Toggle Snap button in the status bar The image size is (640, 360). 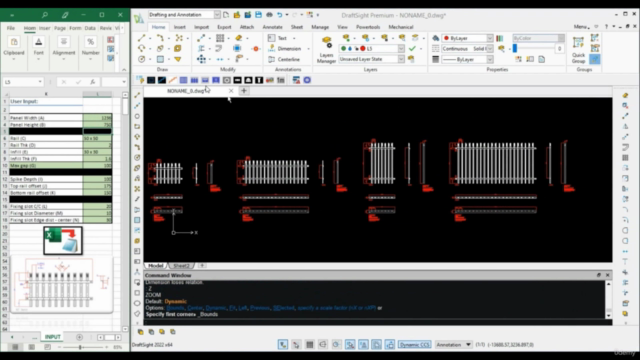296,345
